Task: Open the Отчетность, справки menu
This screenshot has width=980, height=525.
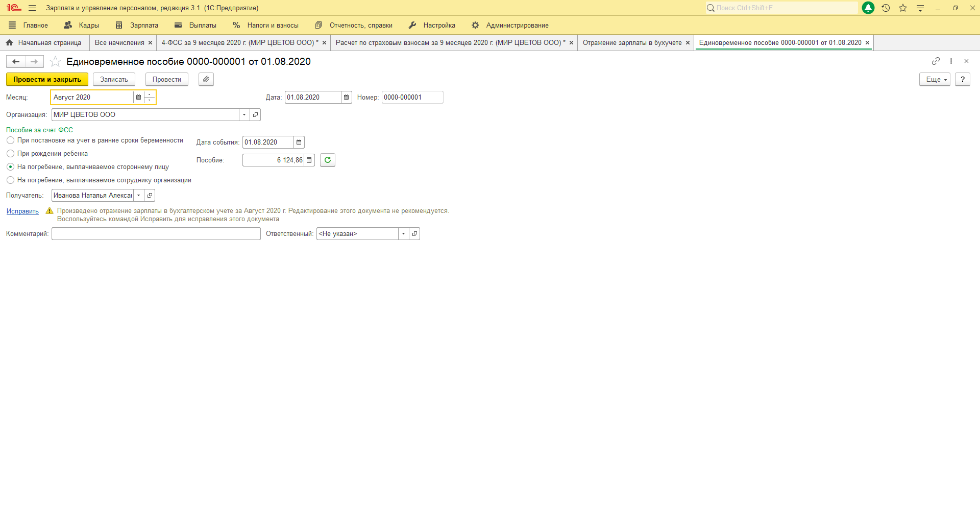Action: click(354, 26)
